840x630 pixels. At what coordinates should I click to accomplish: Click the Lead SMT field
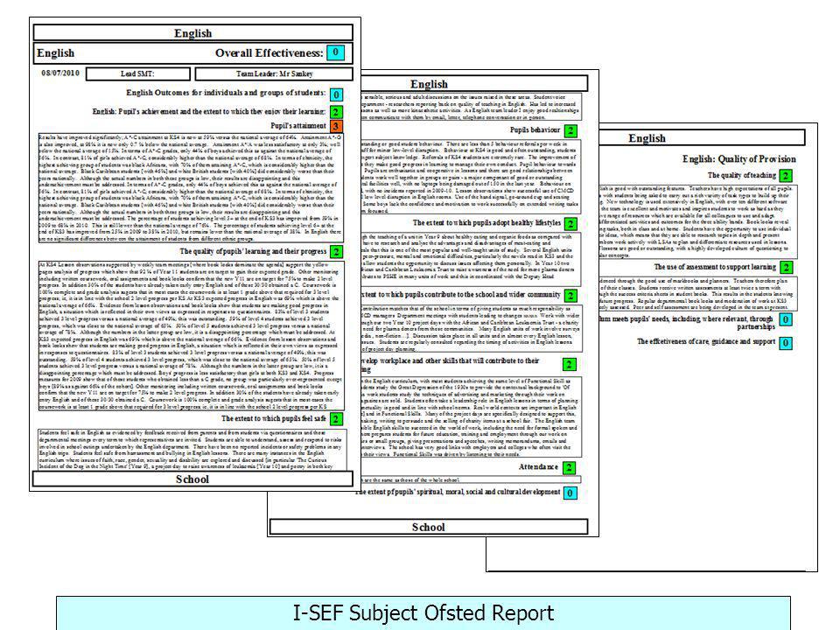click(x=138, y=73)
